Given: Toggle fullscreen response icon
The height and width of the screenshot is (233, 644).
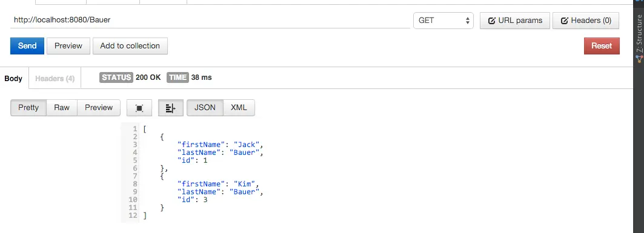Looking at the screenshot, I should click(x=139, y=108).
